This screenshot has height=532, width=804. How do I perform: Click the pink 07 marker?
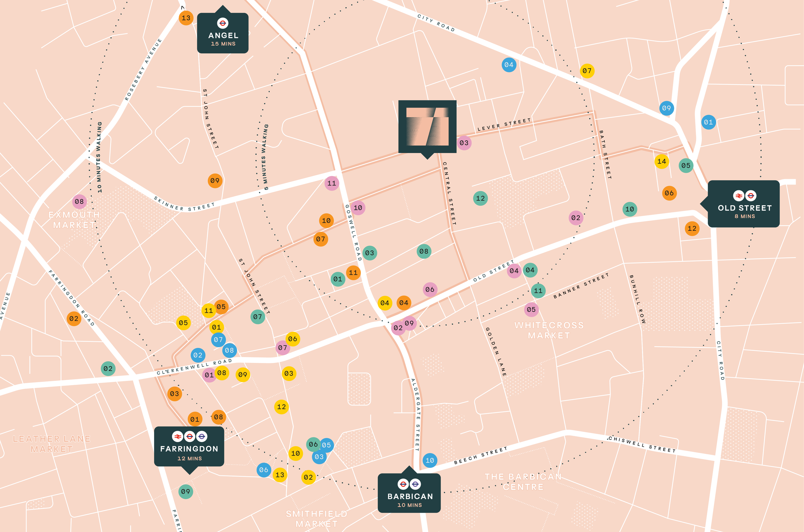pyautogui.click(x=282, y=348)
